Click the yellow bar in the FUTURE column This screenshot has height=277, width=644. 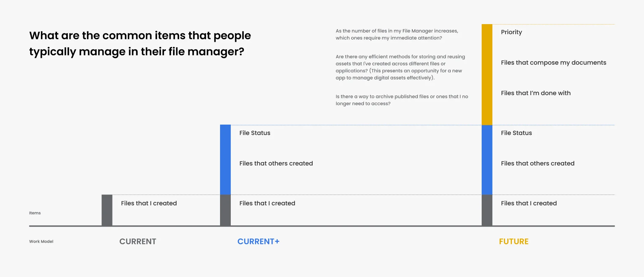pyautogui.click(x=487, y=74)
